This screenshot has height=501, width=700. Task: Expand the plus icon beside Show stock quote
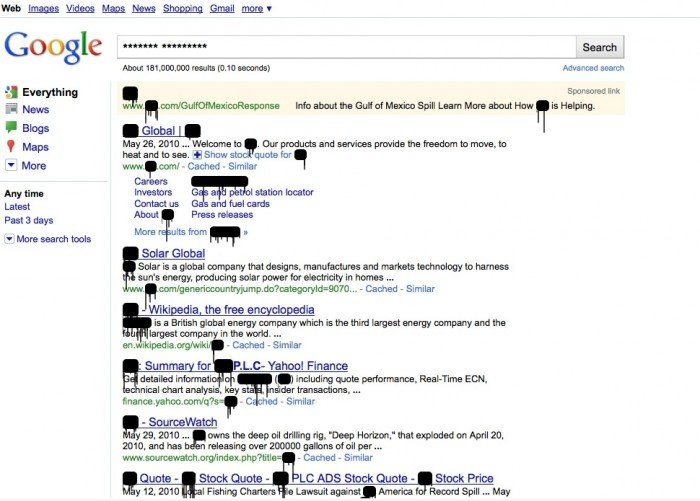click(197, 154)
